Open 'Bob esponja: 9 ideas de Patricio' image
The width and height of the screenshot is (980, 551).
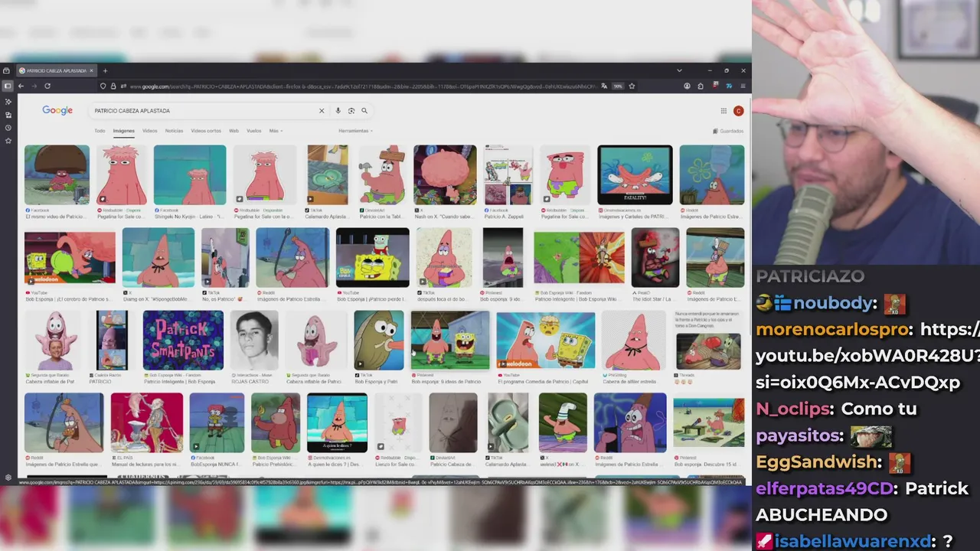tap(450, 340)
